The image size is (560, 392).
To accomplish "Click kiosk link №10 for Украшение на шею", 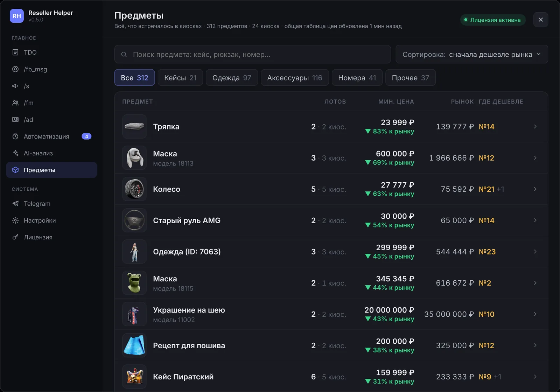I will tap(486, 314).
